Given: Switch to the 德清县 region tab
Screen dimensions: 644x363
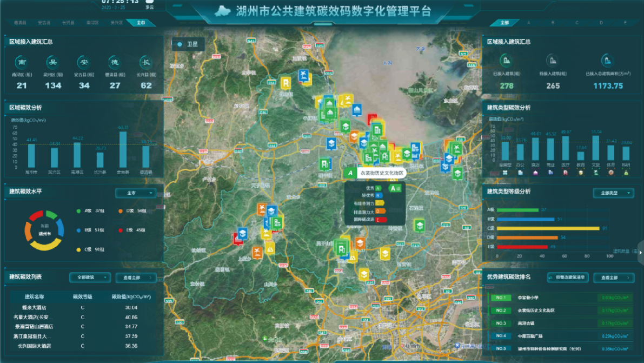Looking at the screenshot, I should point(21,23).
